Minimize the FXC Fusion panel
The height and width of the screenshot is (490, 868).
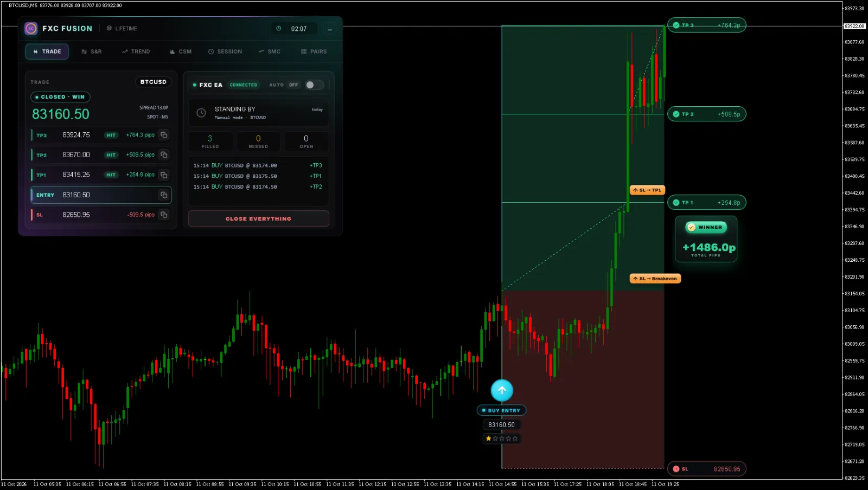329,29
